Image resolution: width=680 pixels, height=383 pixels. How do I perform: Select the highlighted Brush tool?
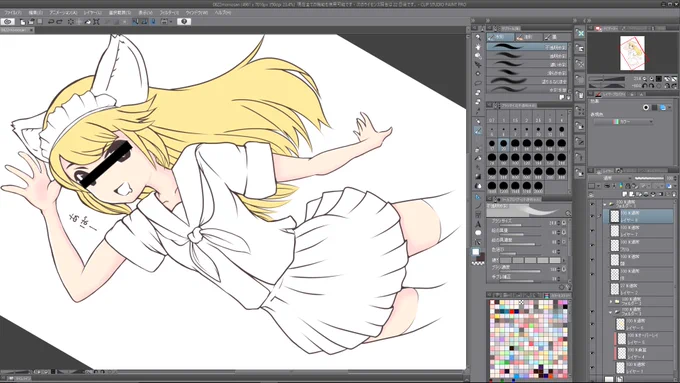tap(478, 130)
